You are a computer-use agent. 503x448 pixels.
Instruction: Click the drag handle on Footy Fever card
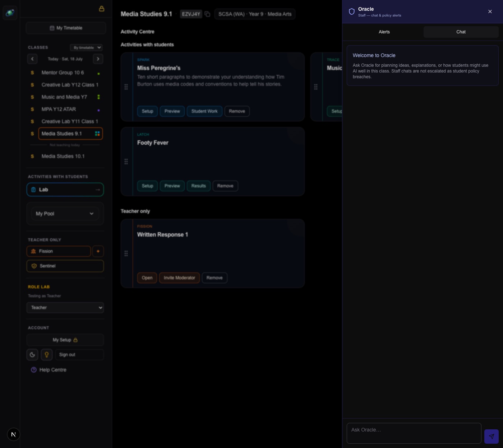click(126, 162)
